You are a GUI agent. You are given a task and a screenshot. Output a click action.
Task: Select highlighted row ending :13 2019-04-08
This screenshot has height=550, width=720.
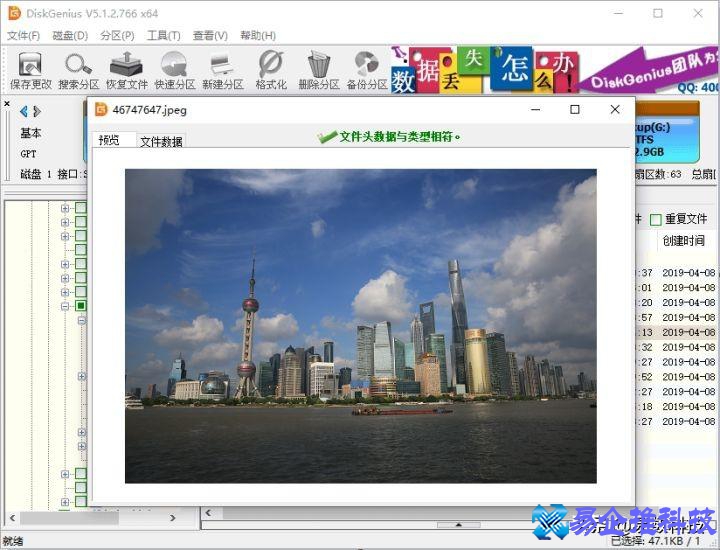[677, 332]
